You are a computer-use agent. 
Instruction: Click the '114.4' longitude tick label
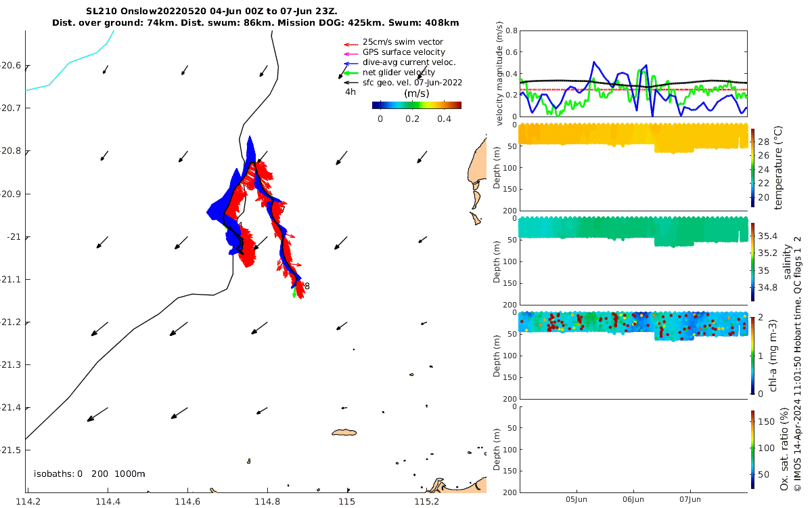tap(108, 502)
